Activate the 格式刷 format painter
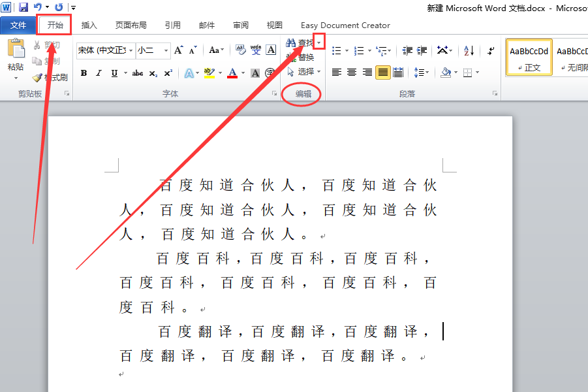 coord(50,77)
